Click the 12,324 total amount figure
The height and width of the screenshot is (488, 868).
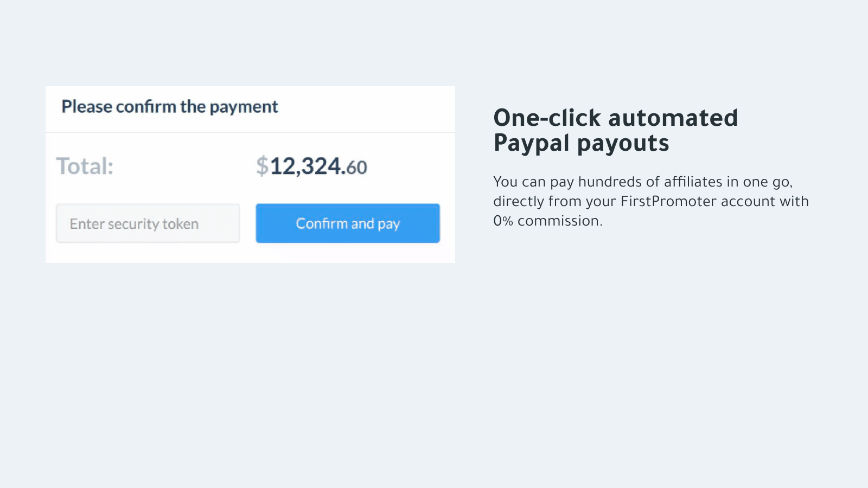tap(305, 166)
